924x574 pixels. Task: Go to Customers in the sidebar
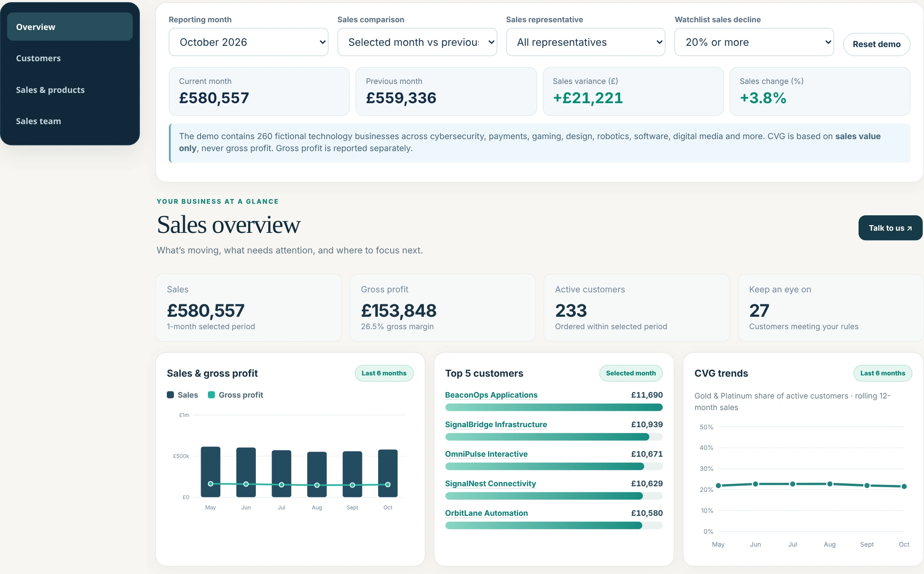70,58
